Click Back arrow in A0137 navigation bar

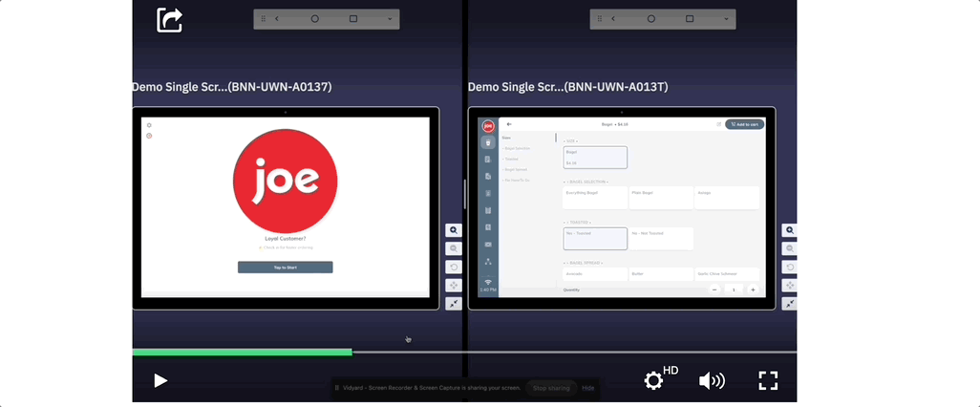point(277,19)
